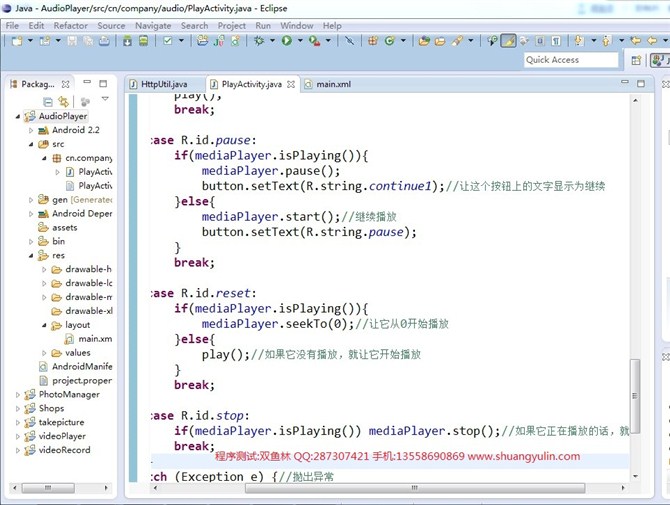Click the Last Edit Location icon
670x505 pixels.
[635, 41]
